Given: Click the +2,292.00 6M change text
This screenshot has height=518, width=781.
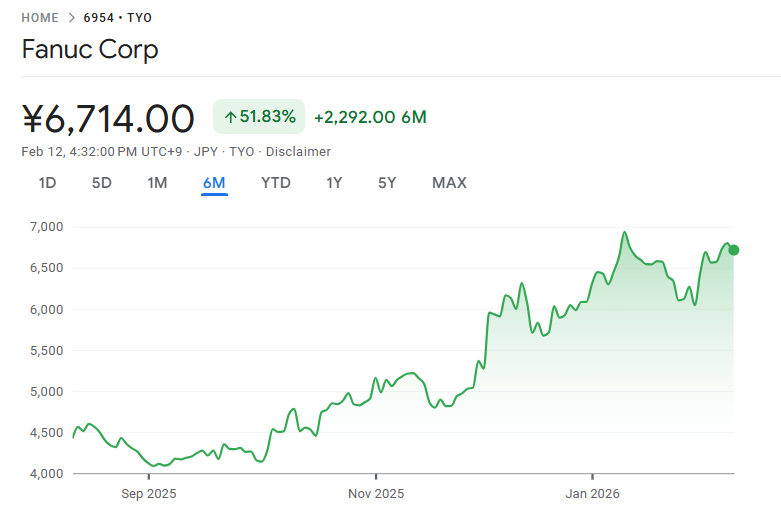Looking at the screenshot, I should (x=370, y=117).
